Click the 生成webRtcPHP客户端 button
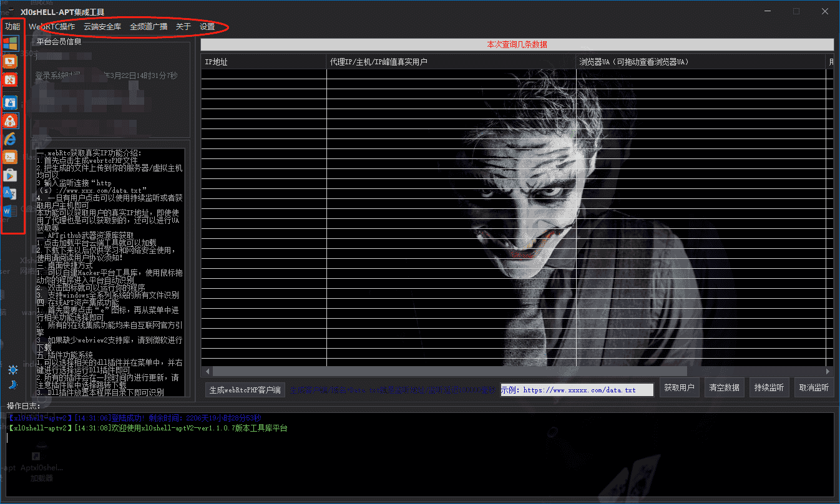This screenshot has width=840, height=504. 245,389
